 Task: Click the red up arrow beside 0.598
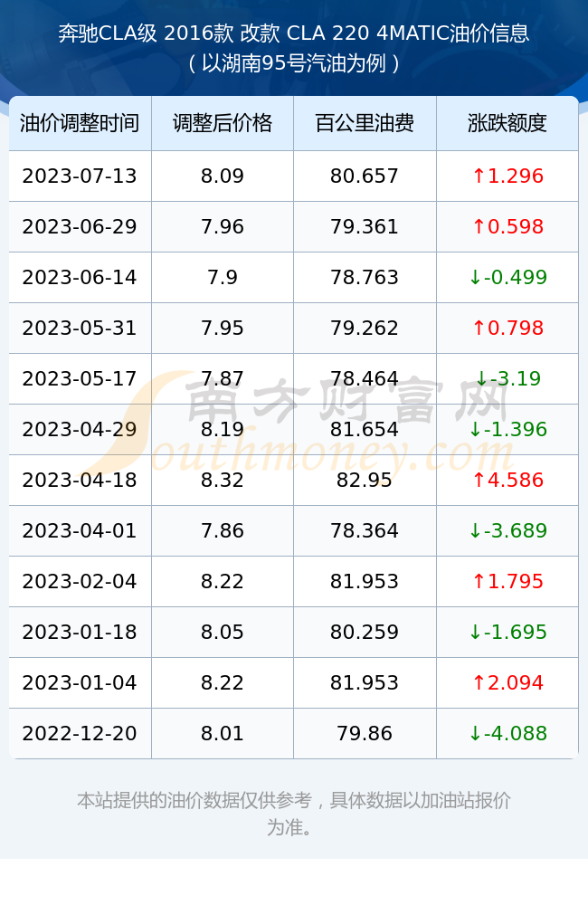479,227
